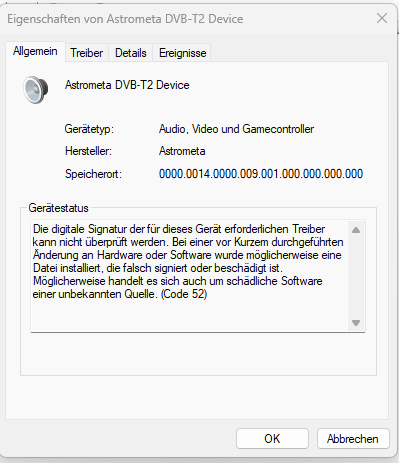Image resolution: width=399 pixels, height=463 pixels.
Task: Click the Speicherort value starting 0000.0014
Action: tap(261, 174)
